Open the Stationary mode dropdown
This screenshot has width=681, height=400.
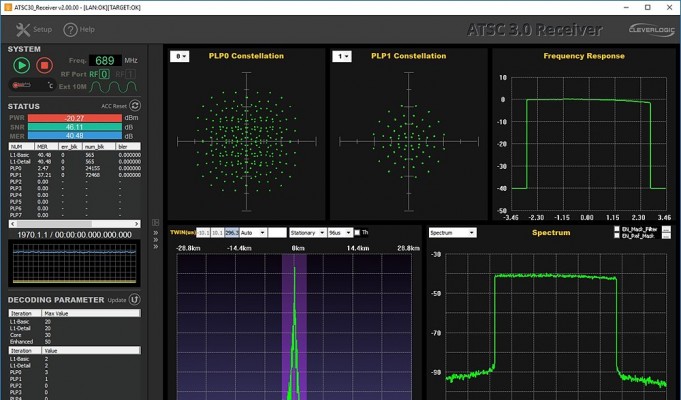(308, 233)
